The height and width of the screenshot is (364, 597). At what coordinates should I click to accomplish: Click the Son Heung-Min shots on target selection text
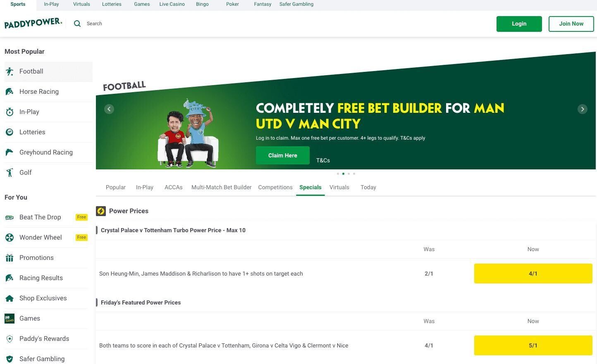coord(201,274)
